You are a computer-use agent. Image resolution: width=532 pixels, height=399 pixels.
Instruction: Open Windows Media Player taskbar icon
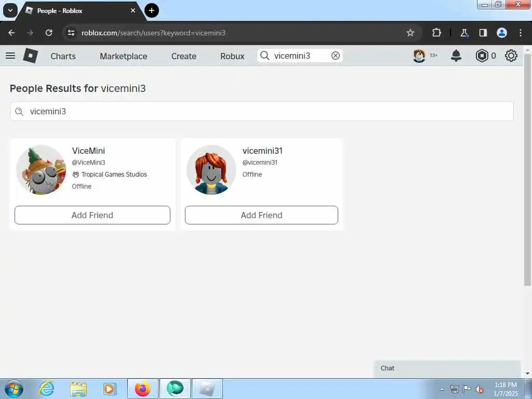point(110,389)
